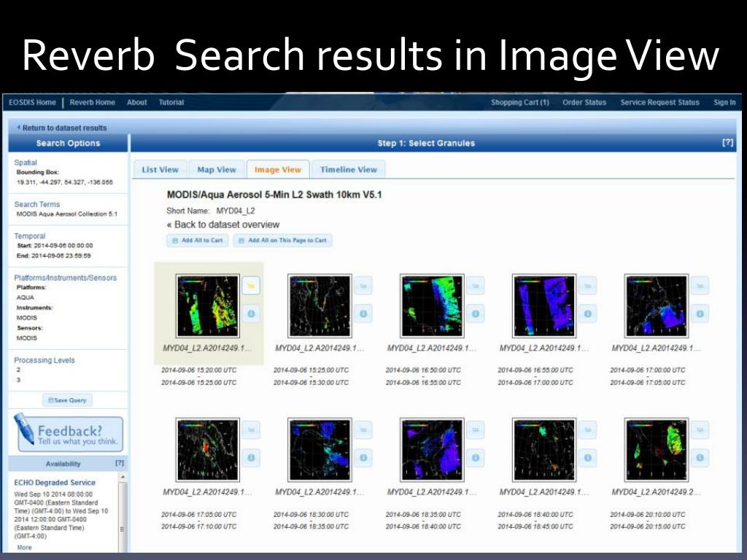Show info for granule starting 18:35:00 UTC

(x=476, y=458)
